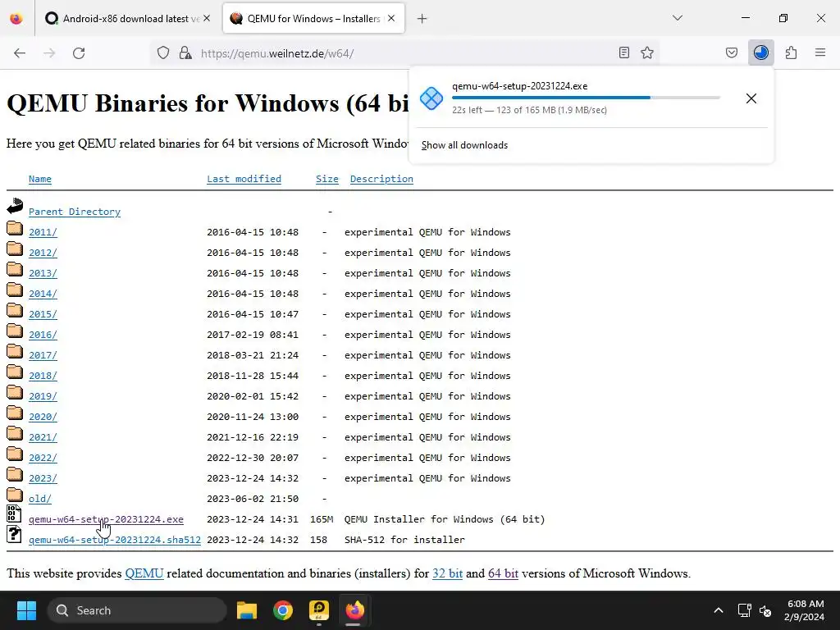The width and height of the screenshot is (840, 630).
Task: Select the QEMU for Windows tab
Action: [x=313, y=19]
